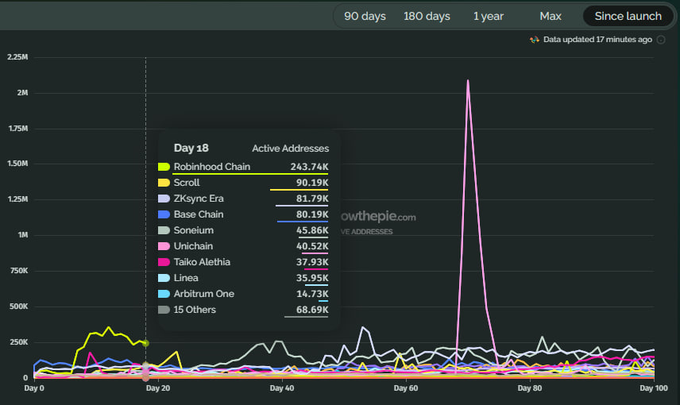
Task: Click the 1.75M y-axis label
Action: click(18, 128)
